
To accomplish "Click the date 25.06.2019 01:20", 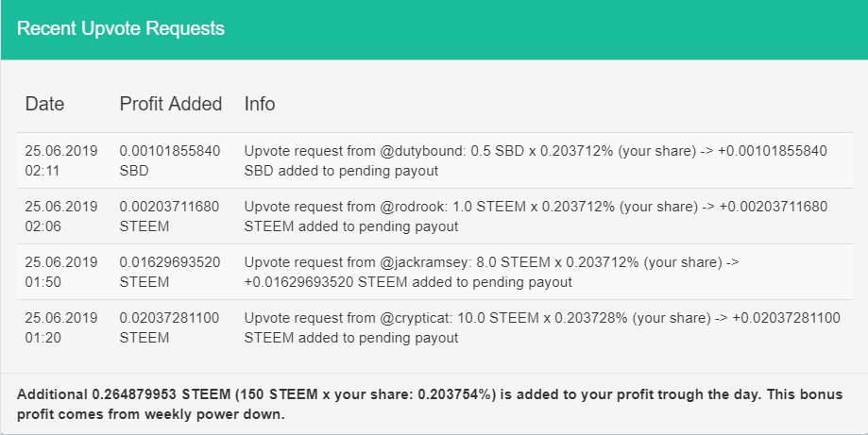I will pos(60,328).
